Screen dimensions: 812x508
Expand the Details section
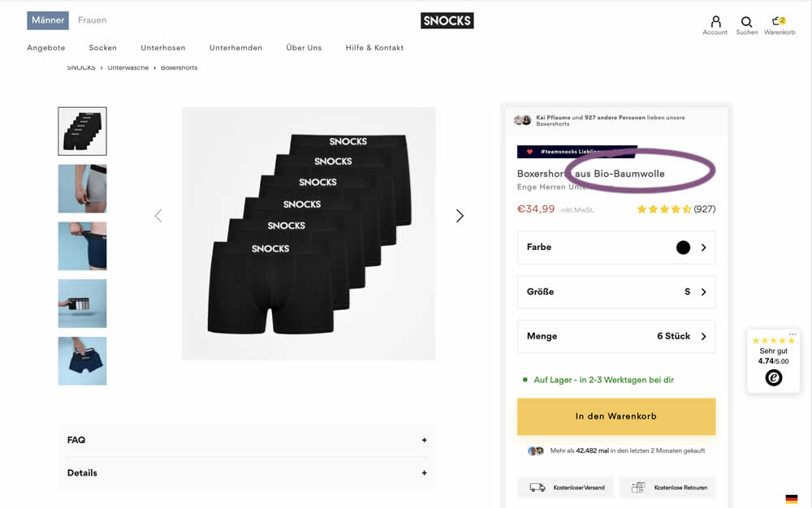(246, 473)
